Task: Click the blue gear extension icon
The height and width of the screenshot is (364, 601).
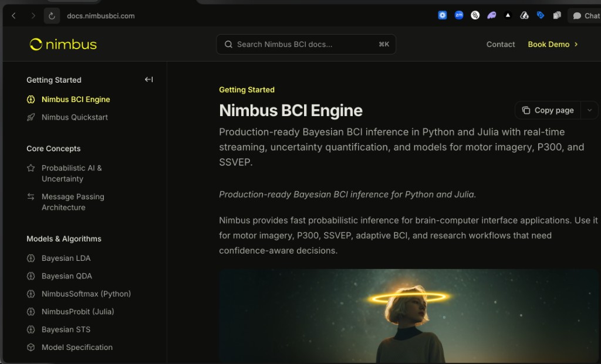Action: coord(443,15)
